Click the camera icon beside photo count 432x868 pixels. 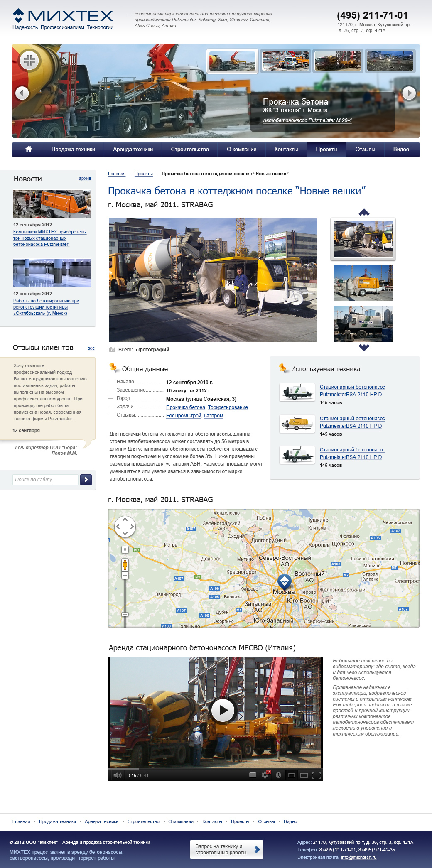click(x=112, y=350)
